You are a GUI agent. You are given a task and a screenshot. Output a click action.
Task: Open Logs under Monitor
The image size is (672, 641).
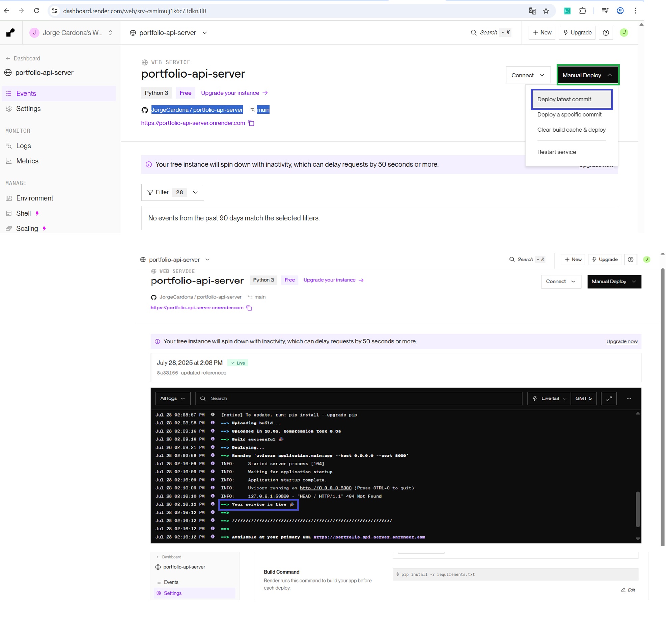pyautogui.click(x=59, y=146)
